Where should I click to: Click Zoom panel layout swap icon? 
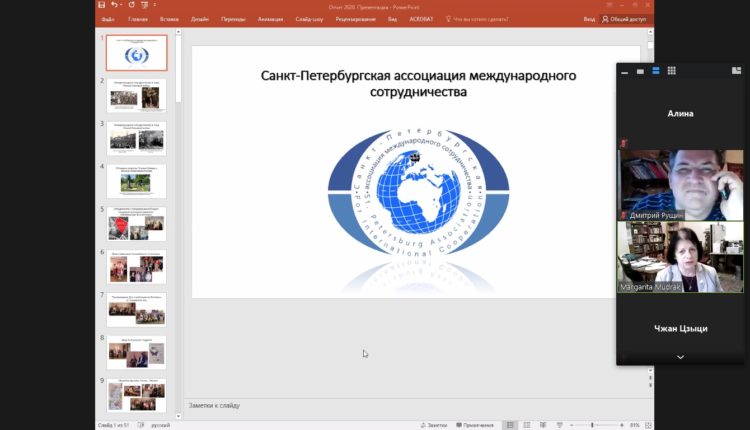tap(736, 71)
